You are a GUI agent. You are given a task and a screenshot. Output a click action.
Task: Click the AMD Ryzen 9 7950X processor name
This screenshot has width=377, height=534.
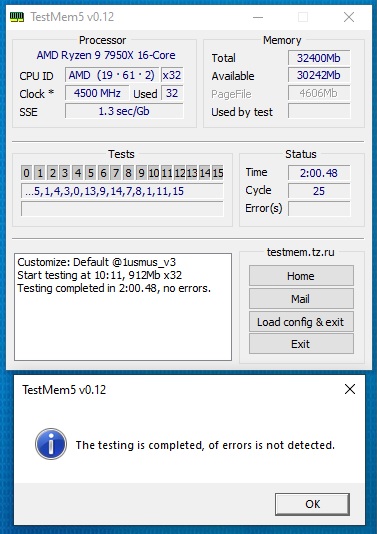[x=106, y=55]
